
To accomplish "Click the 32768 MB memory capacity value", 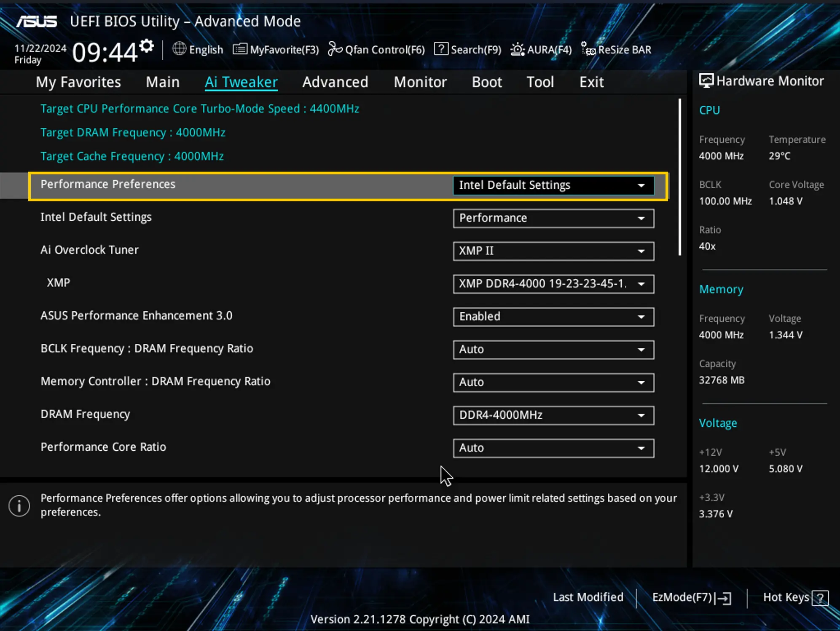I will 722,380.
